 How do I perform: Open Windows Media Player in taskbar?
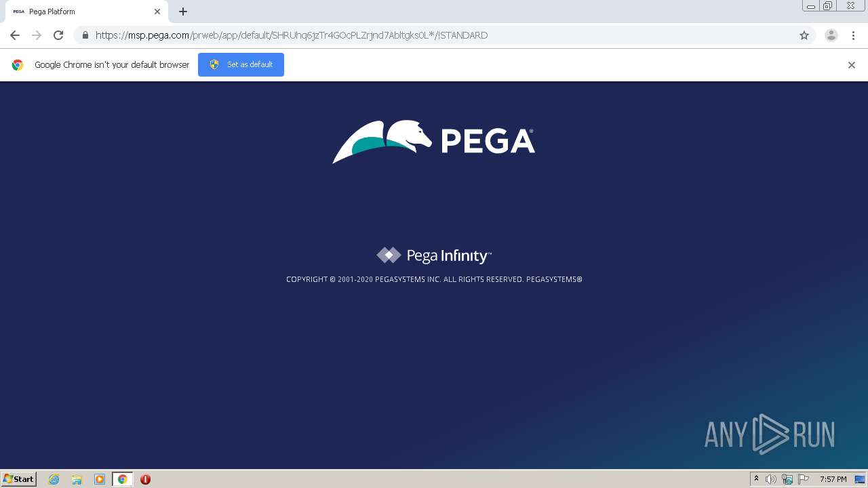pyautogui.click(x=100, y=479)
